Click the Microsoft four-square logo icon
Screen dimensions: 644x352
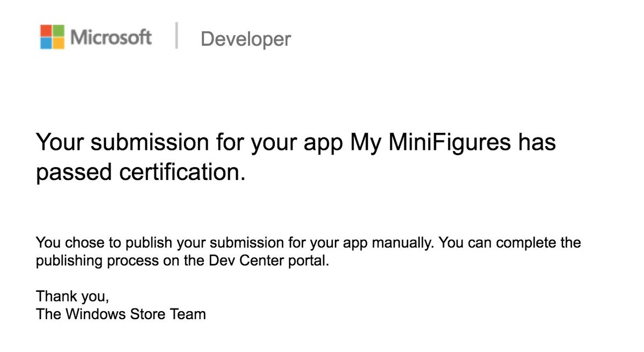coord(53,37)
